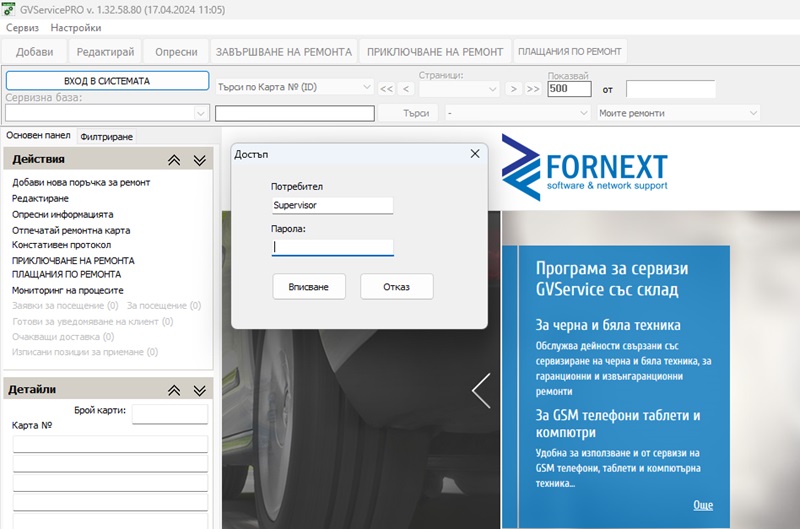Click the Показвай field showing 500
The width and height of the screenshot is (800, 529).
point(569,89)
